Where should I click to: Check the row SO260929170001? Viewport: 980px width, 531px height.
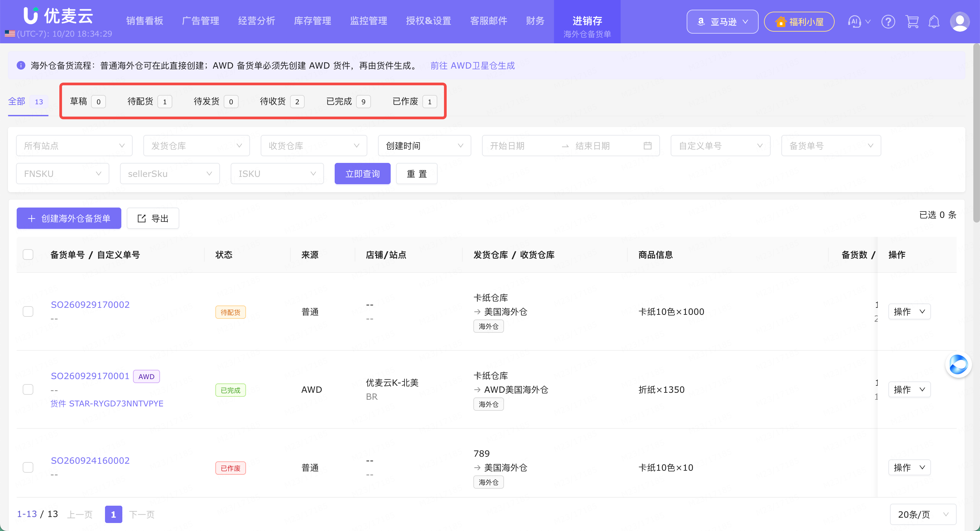click(28, 389)
